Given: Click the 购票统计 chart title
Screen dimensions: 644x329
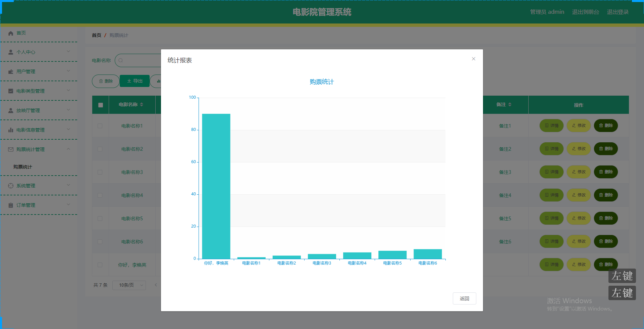Looking at the screenshot, I should click(x=322, y=82).
